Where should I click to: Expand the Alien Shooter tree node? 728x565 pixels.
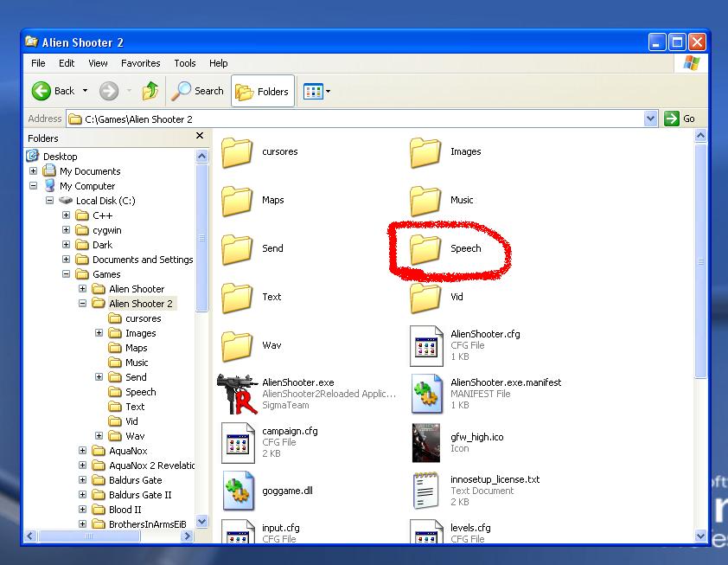click(x=83, y=288)
